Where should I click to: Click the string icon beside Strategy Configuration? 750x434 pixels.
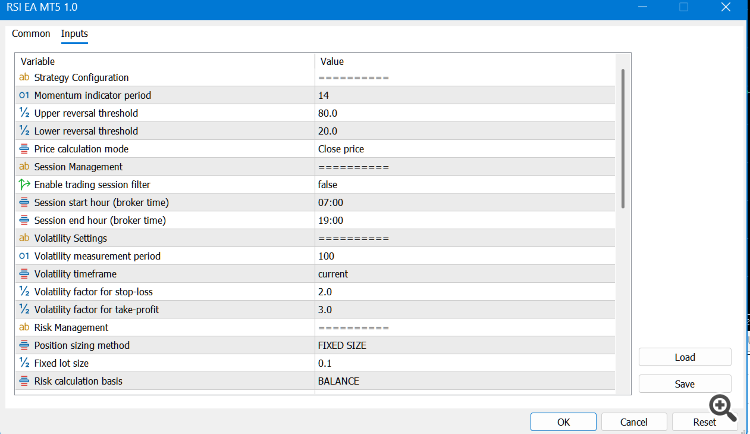pos(24,77)
